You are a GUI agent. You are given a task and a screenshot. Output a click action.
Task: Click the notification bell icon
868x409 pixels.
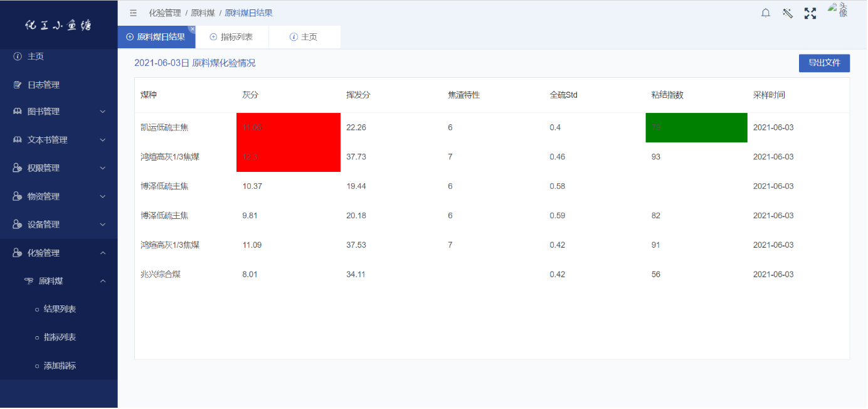point(766,13)
